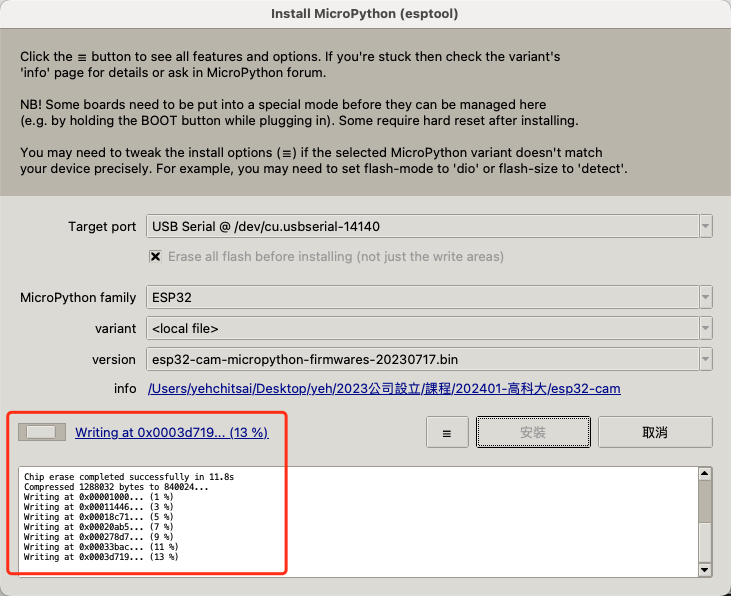Click last log line 'Writing at 0x0003d719... (13 %)'
This screenshot has height=596, width=731.
[x=101, y=557]
